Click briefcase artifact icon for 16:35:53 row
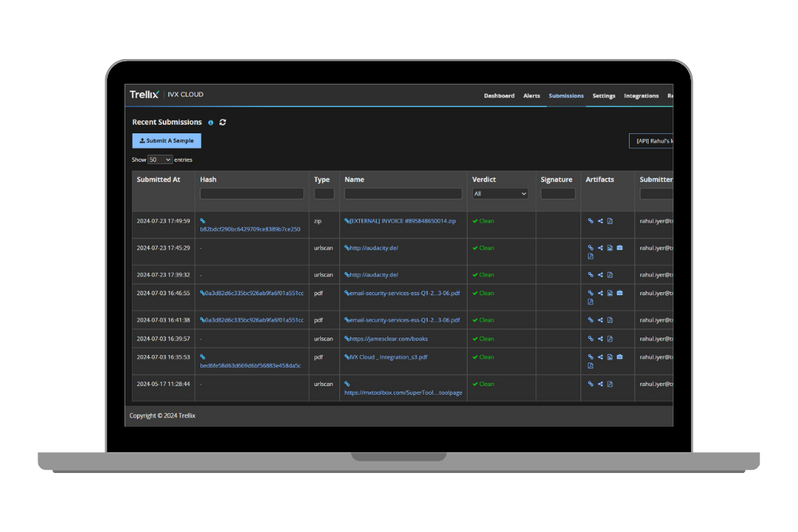The height and width of the screenshot is (532, 798). pyautogui.click(x=619, y=357)
